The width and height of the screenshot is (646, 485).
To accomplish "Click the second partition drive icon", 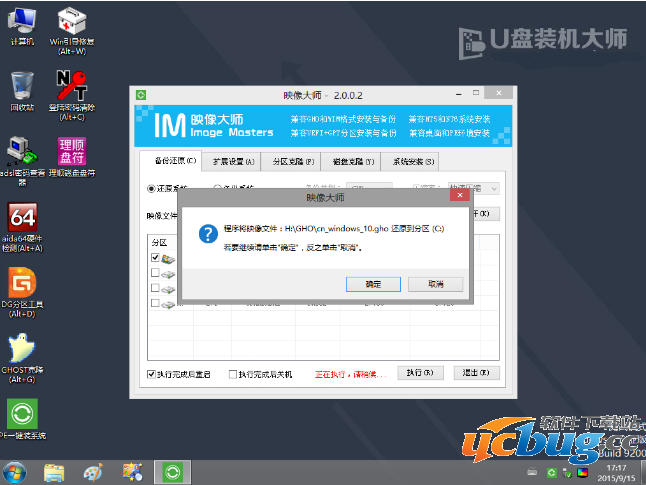I will tap(168, 274).
